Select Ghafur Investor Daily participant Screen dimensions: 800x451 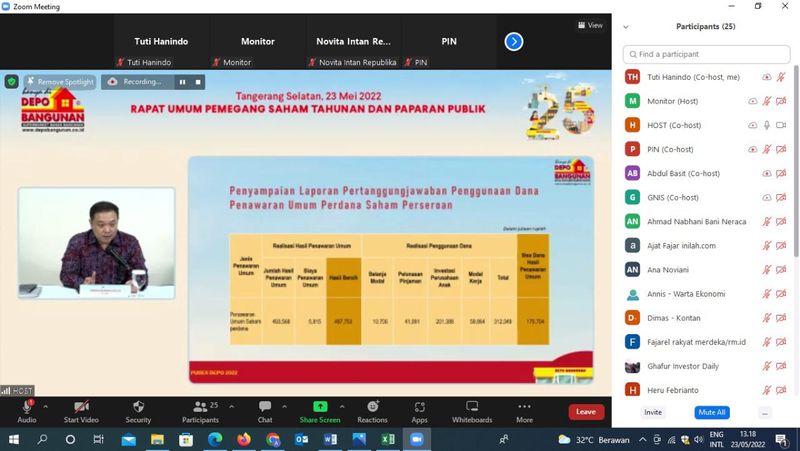707,366
